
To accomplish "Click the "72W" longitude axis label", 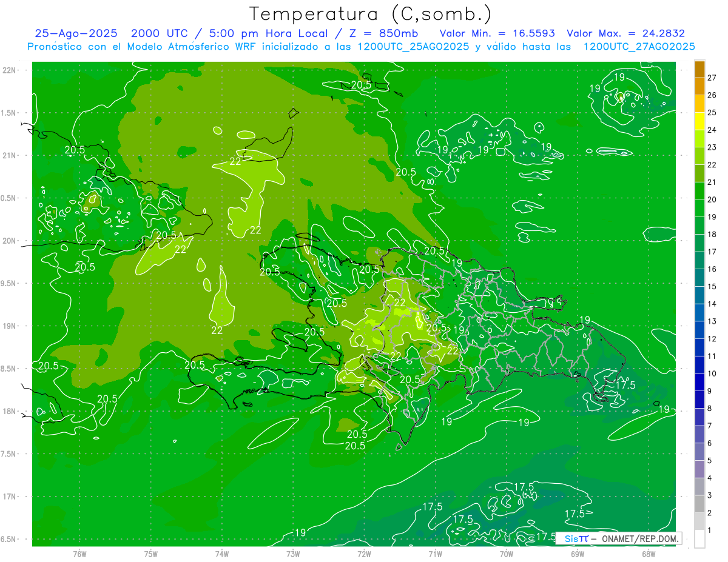I will tap(364, 554).
